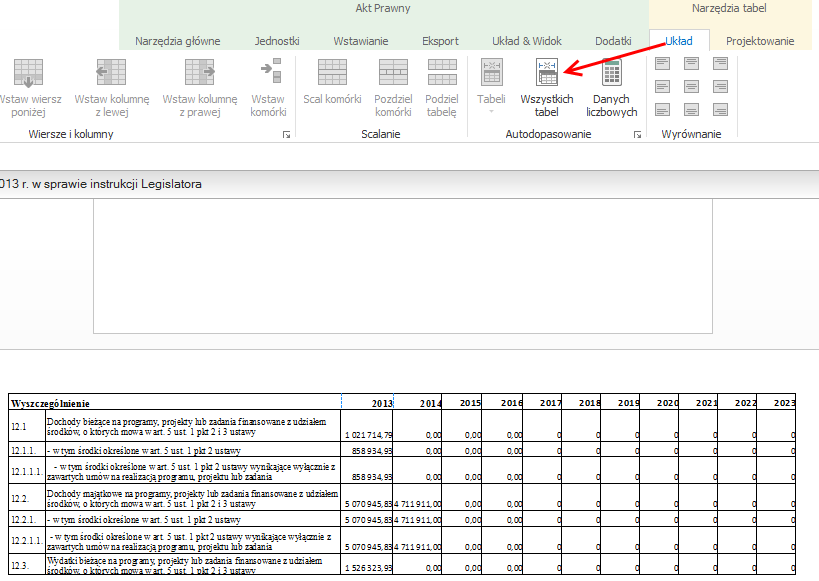This screenshot has width=819, height=581.
Task: Select the 2022 column header
Action: tap(737, 402)
